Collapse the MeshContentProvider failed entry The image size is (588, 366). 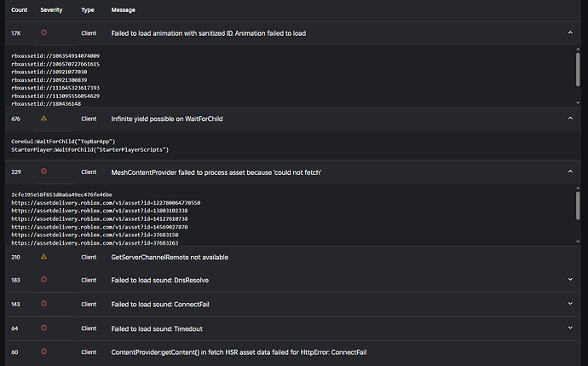(570, 171)
